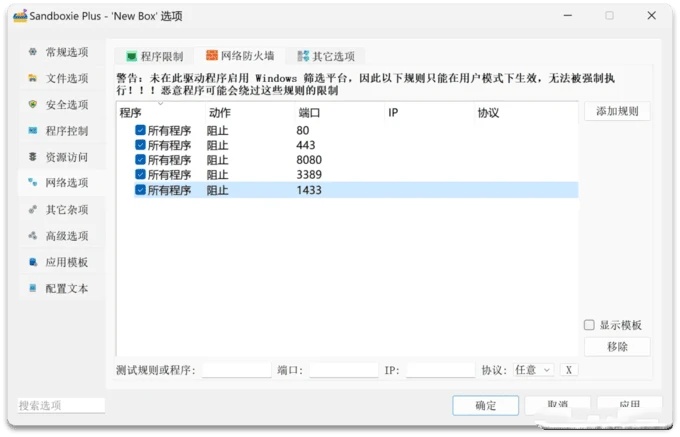Toggle the port 3389 rule checkbox
This screenshot has width=680, height=437.
pos(140,174)
